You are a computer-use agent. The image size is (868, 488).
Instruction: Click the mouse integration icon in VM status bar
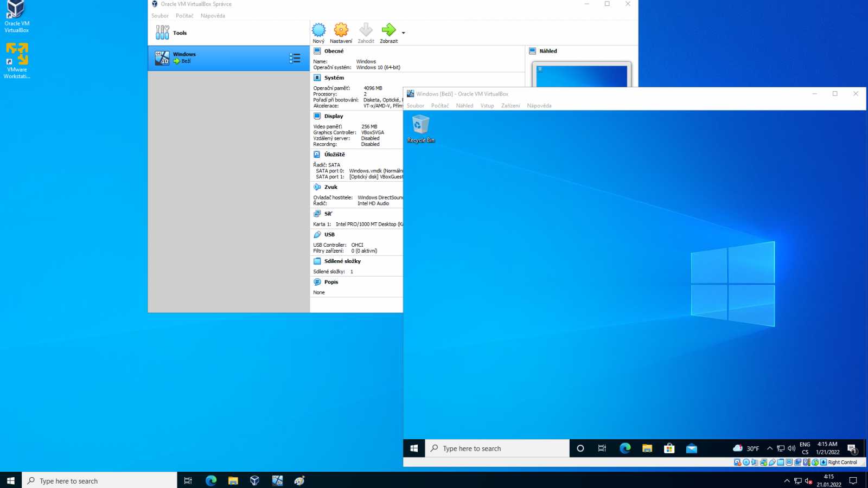pyautogui.click(x=815, y=463)
